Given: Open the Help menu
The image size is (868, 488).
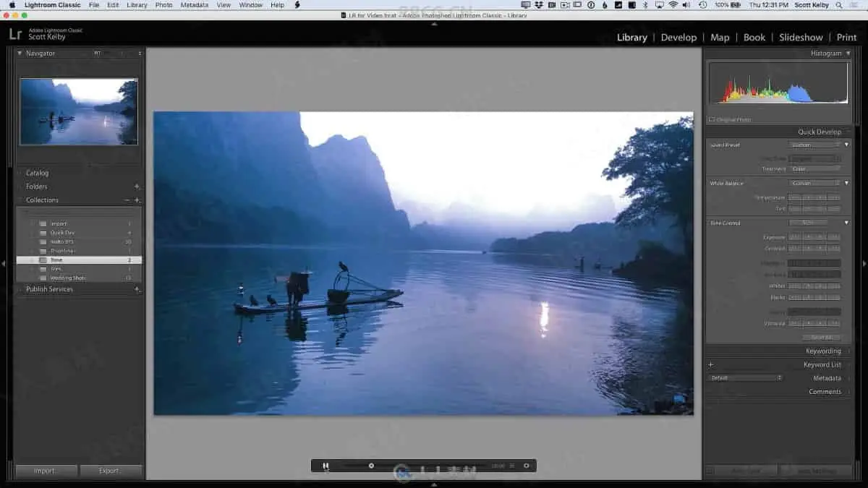Looking at the screenshot, I should coord(277,5).
